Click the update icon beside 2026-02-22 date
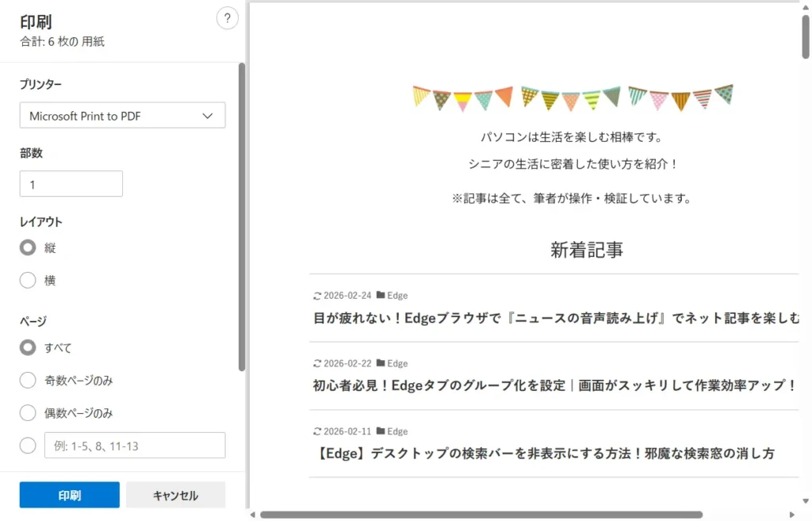Viewport: 812px width, 521px height. [318, 363]
